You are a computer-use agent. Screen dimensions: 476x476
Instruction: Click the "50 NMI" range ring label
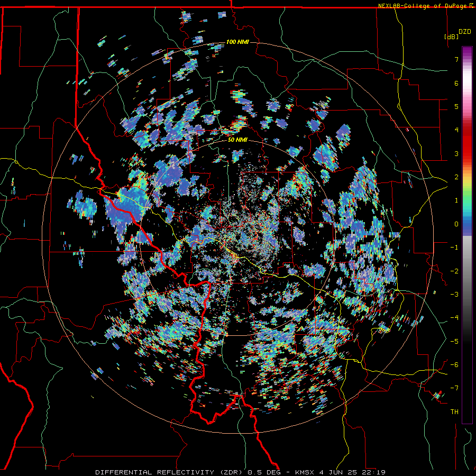click(237, 140)
